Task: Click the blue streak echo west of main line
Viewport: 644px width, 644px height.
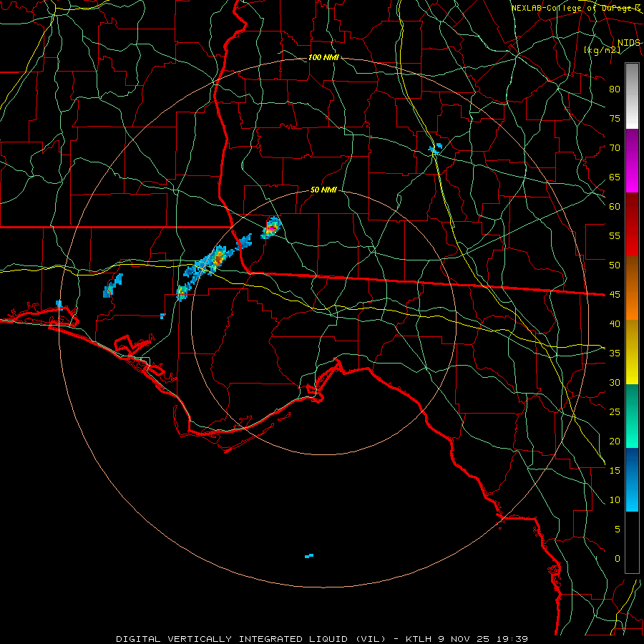Action: 113,286
